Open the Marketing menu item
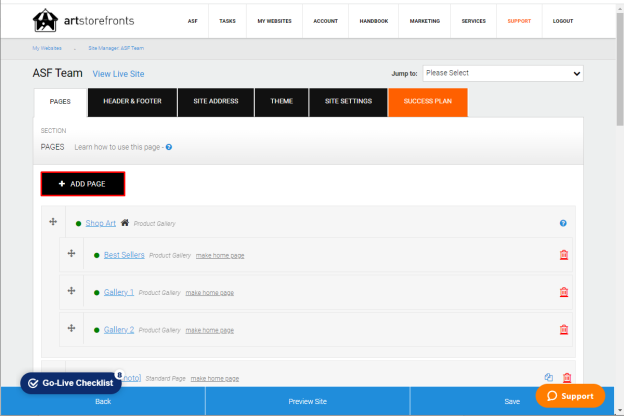The width and height of the screenshot is (624, 416). pyautogui.click(x=425, y=21)
